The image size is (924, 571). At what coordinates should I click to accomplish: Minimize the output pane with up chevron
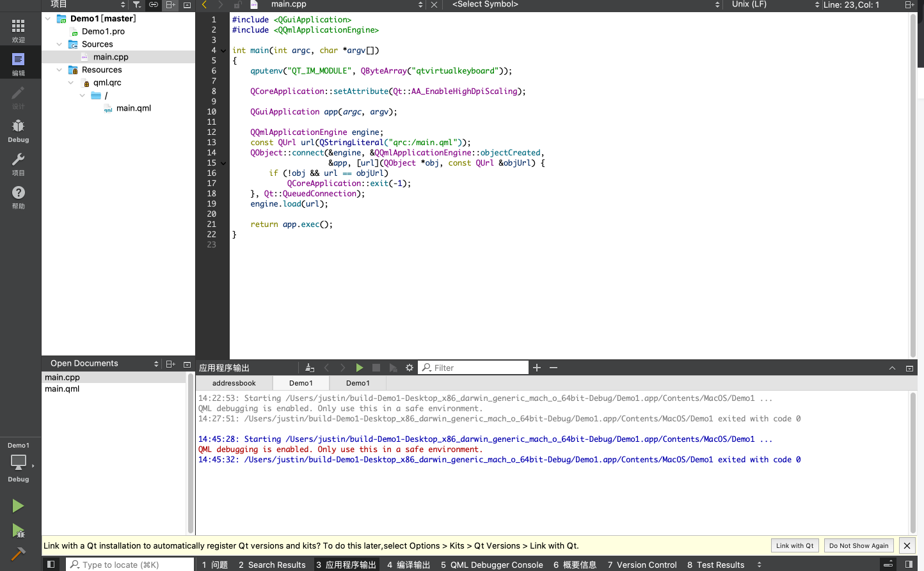click(892, 368)
